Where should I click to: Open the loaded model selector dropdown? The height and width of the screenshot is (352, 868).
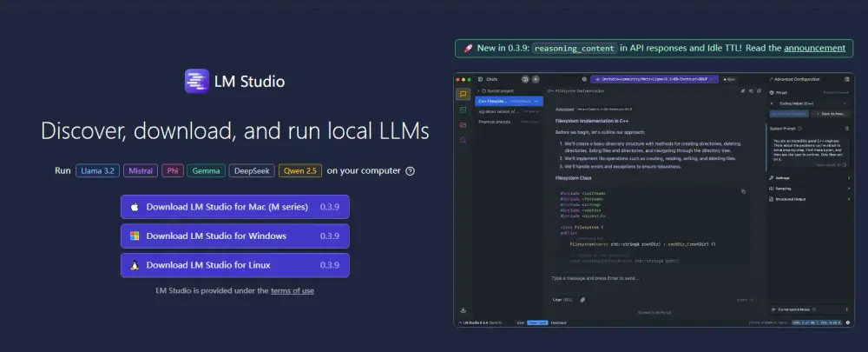pyautogui.click(x=654, y=79)
